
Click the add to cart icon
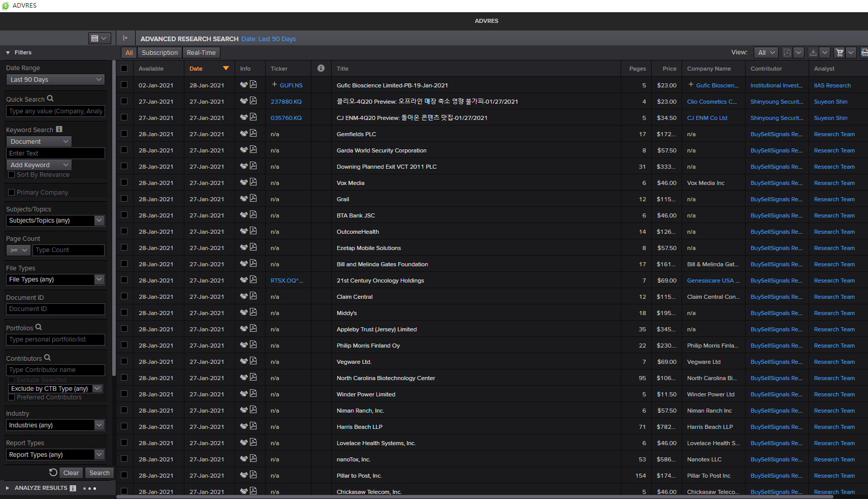pyautogui.click(x=840, y=52)
